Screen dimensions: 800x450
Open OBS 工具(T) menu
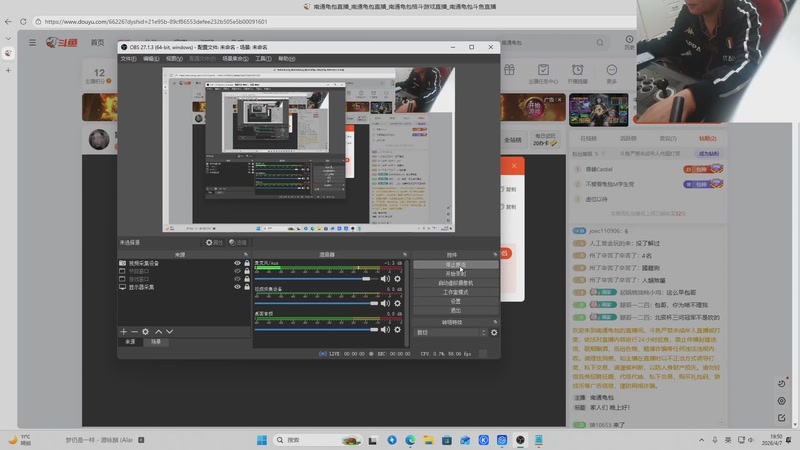point(263,59)
